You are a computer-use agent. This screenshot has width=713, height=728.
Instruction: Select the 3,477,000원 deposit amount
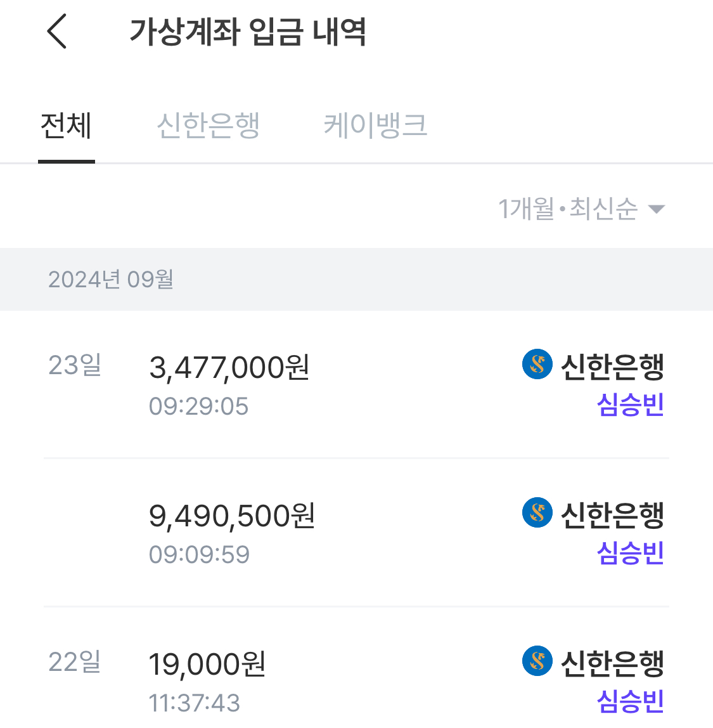click(x=229, y=368)
